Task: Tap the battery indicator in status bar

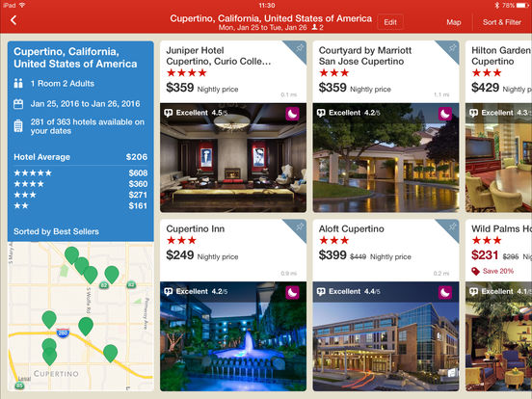Action: click(x=522, y=6)
